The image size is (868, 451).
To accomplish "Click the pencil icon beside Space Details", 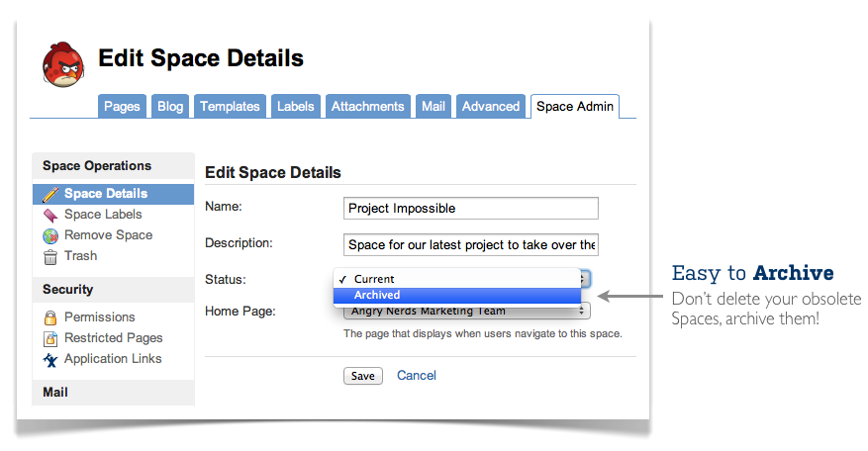I will pyautogui.click(x=50, y=194).
